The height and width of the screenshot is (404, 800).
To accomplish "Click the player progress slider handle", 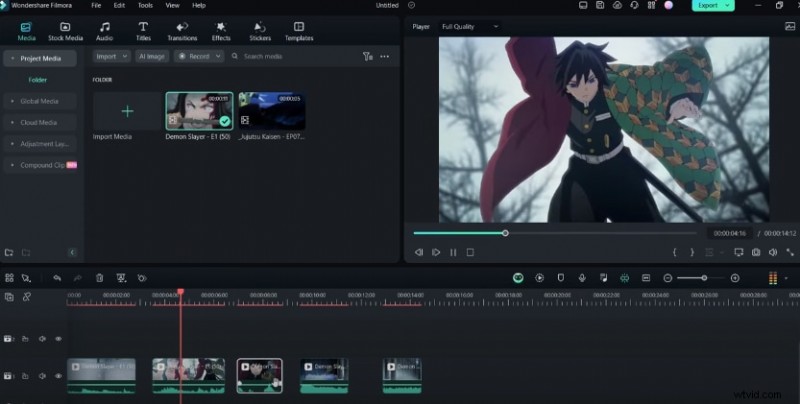I will click(x=505, y=233).
